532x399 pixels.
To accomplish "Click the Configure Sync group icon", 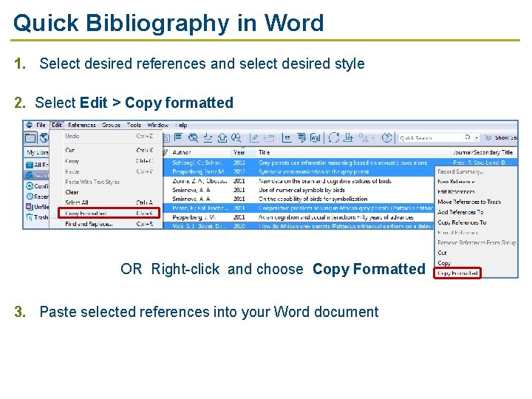I will (30, 186).
